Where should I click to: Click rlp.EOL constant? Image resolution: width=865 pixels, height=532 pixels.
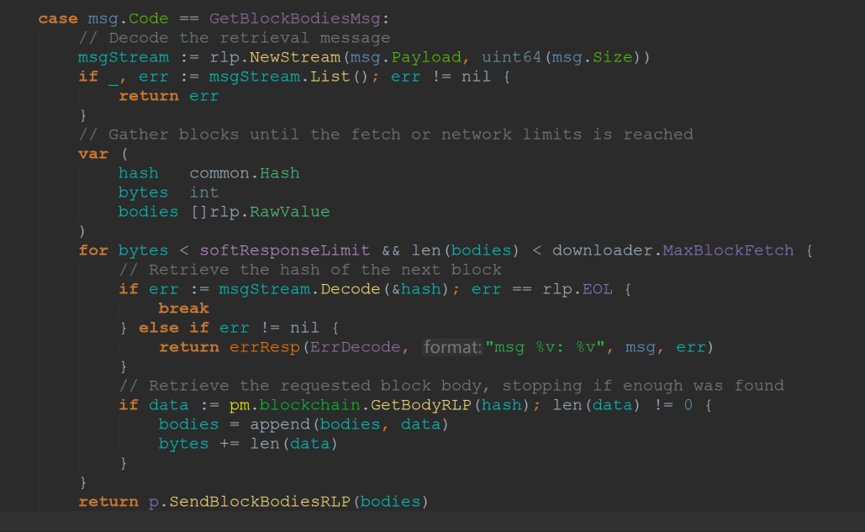[x=578, y=289]
